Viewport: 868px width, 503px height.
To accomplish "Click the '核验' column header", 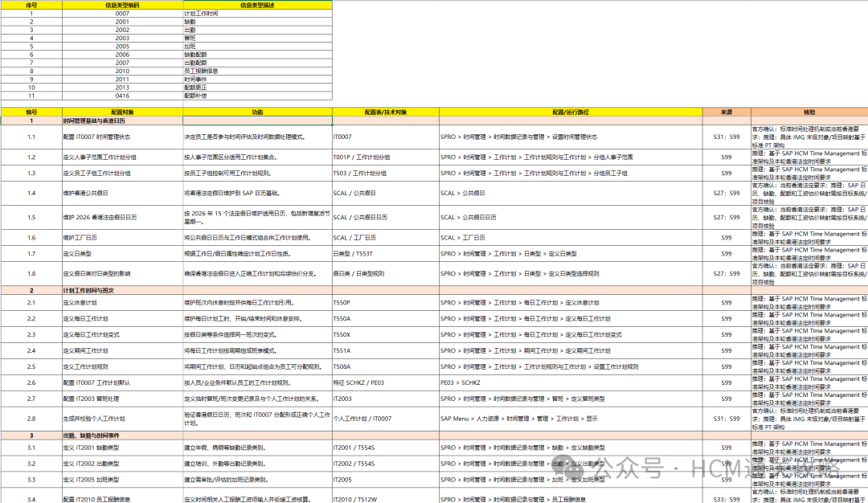I will point(809,112).
